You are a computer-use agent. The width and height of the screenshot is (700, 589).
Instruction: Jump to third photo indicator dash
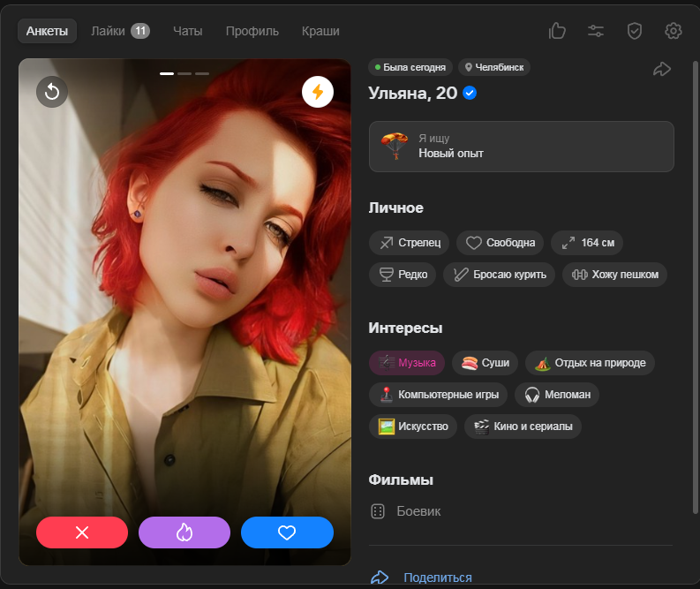pos(202,73)
